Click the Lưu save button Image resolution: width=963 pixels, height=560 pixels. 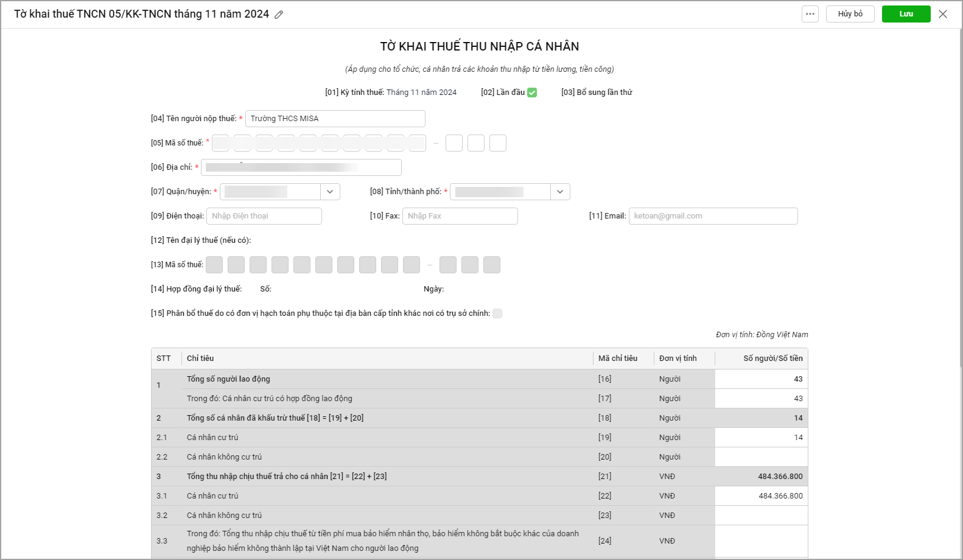906,14
